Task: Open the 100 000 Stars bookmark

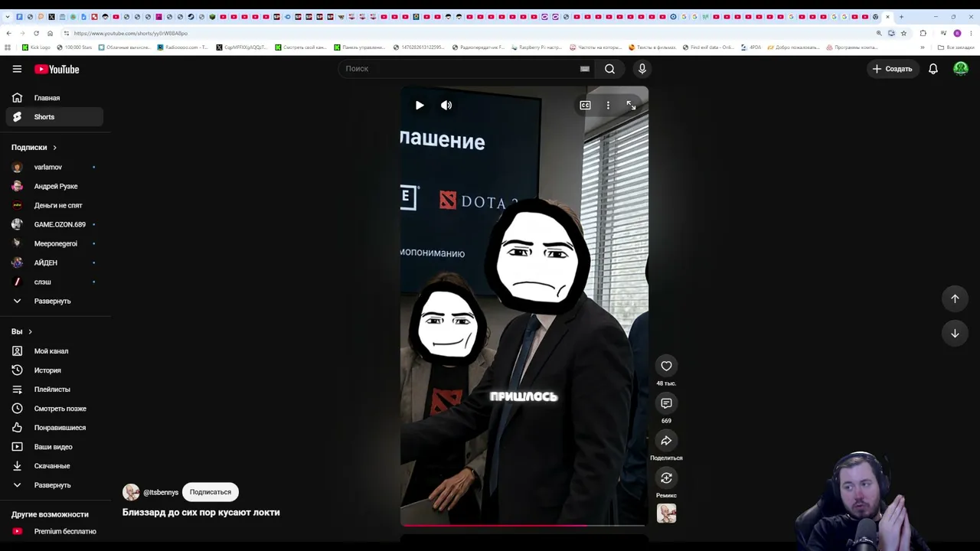Action: (x=74, y=47)
